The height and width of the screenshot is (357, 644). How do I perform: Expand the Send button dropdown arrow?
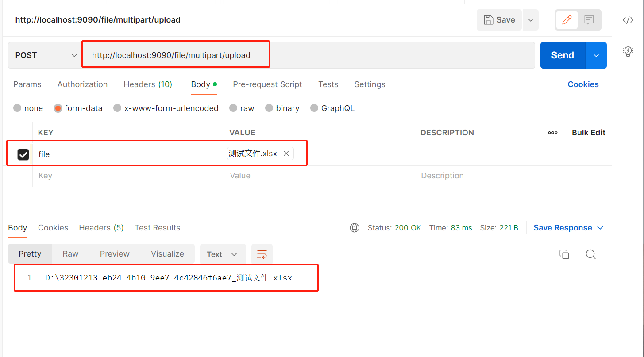click(x=596, y=55)
